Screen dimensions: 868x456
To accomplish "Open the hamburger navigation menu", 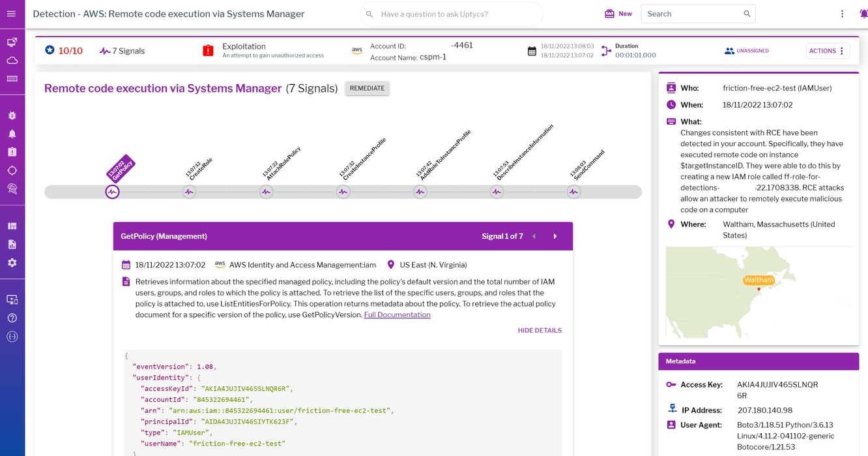I will click(12, 14).
